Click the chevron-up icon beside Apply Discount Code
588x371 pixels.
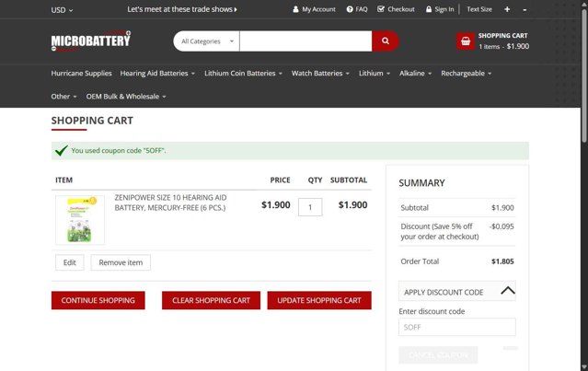pos(508,290)
